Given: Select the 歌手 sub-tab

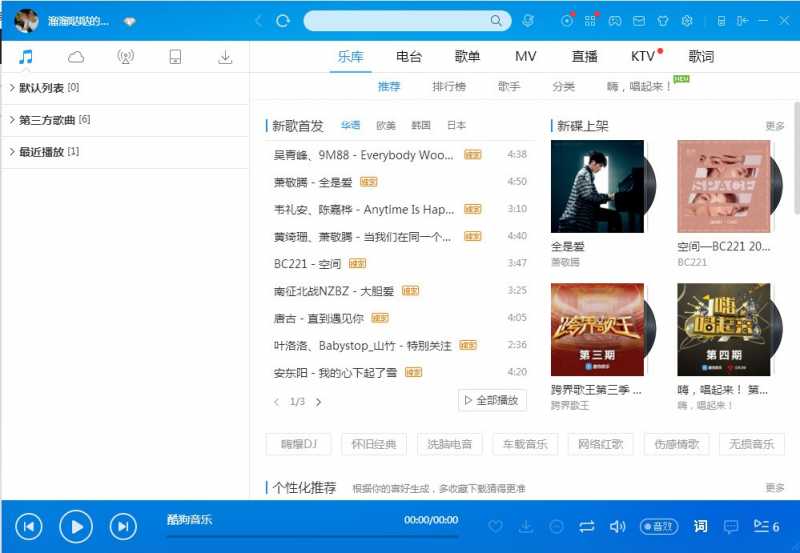Looking at the screenshot, I should tap(509, 87).
